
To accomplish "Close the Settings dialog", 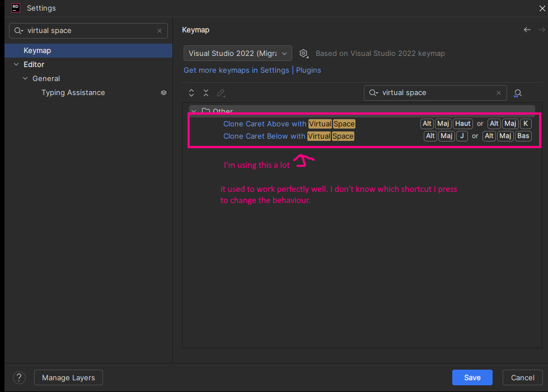I will [542, 8].
